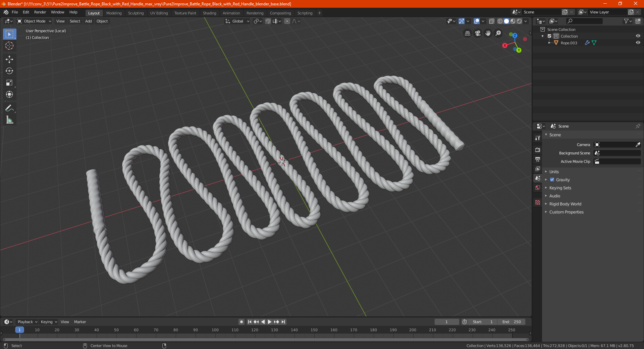
Task: Open the Object Mode dropdown
Action: click(x=34, y=21)
